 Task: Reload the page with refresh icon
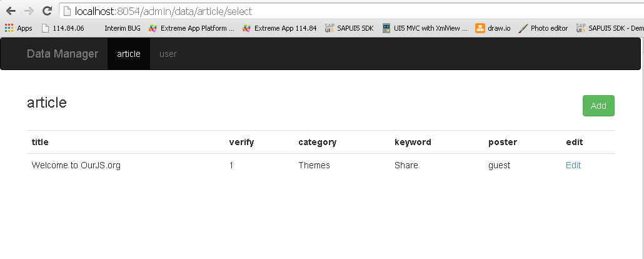[x=48, y=11]
